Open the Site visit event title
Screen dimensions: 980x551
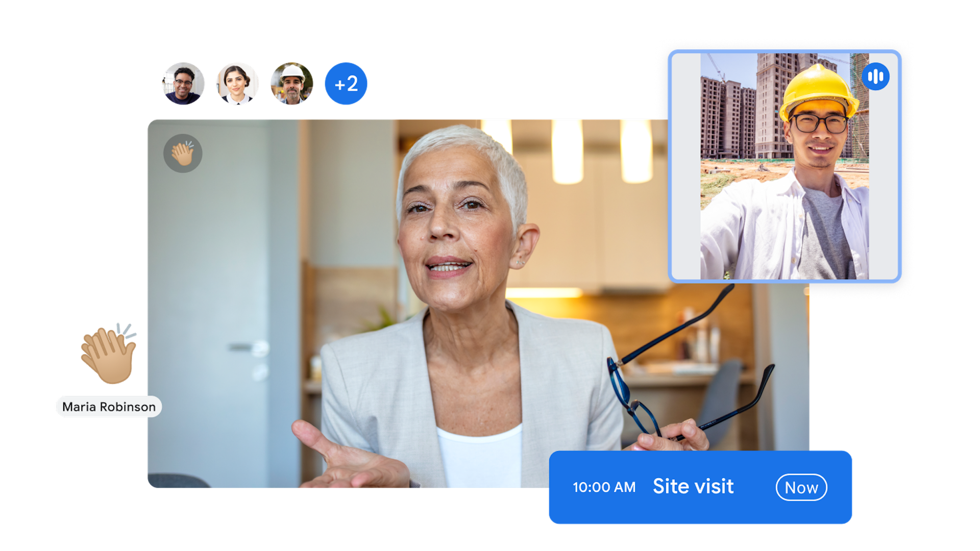(693, 486)
